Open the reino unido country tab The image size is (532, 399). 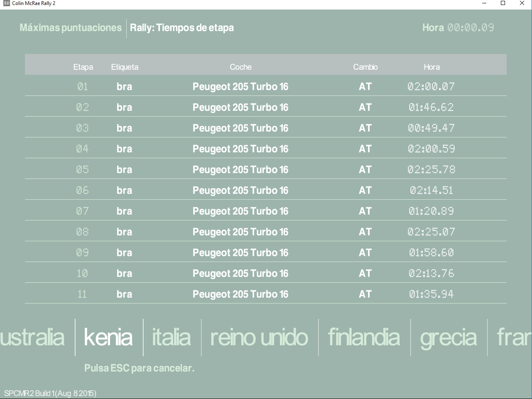pyautogui.click(x=259, y=337)
